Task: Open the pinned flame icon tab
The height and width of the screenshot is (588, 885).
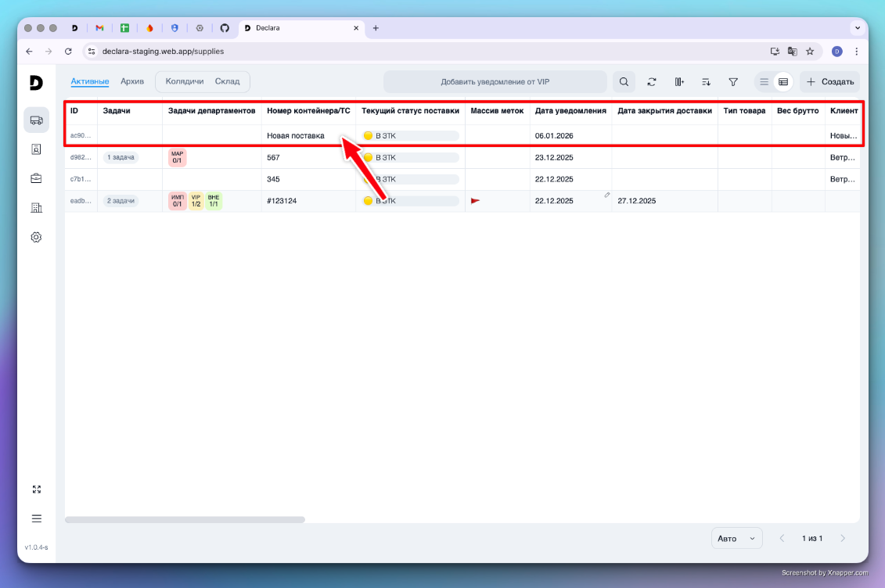Action: pyautogui.click(x=149, y=28)
